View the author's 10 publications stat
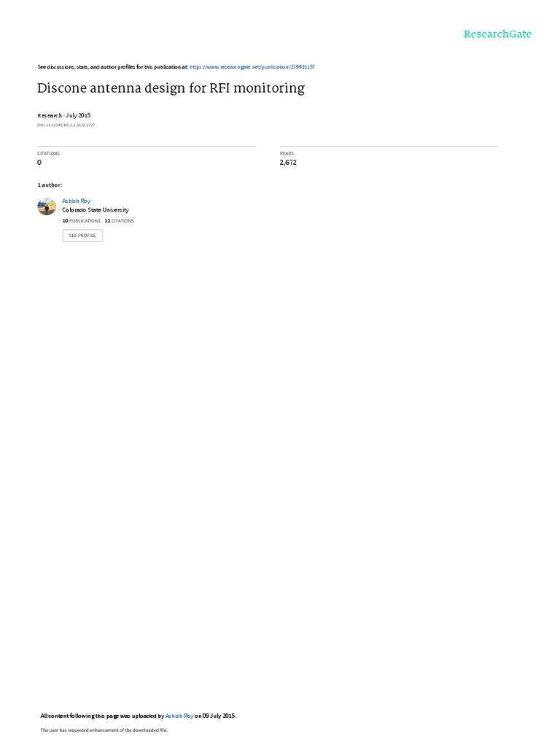 pyautogui.click(x=82, y=221)
